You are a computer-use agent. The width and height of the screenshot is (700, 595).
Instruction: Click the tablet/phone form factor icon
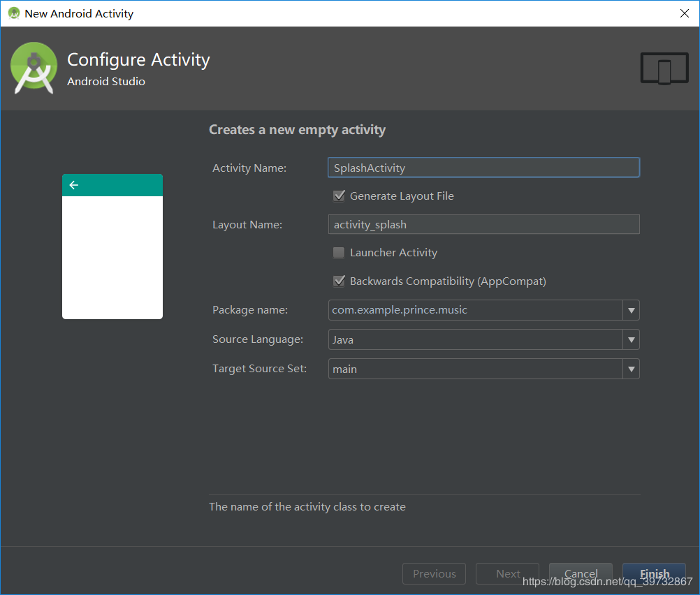click(663, 68)
